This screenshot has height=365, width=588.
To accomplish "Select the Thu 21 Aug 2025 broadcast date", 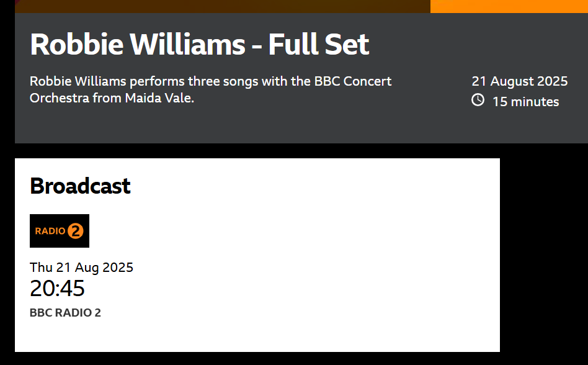I will tap(81, 267).
